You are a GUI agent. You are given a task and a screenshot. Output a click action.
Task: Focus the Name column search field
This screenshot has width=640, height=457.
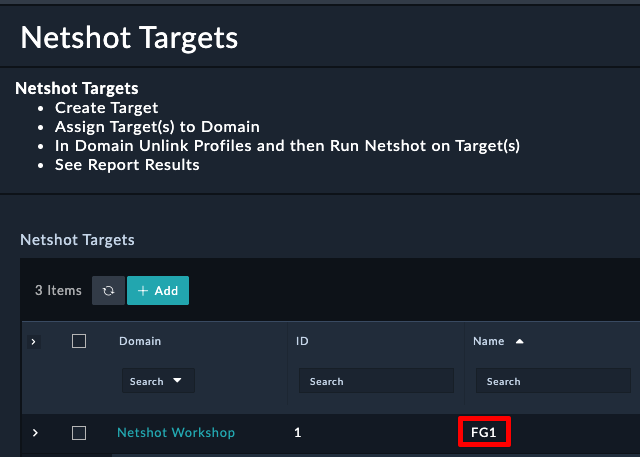(553, 381)
